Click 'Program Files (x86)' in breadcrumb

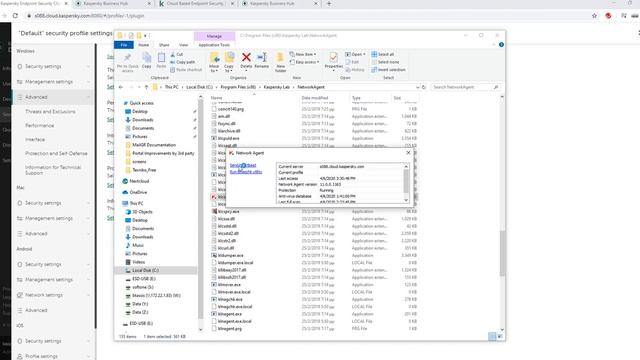(x=238, y=87)
